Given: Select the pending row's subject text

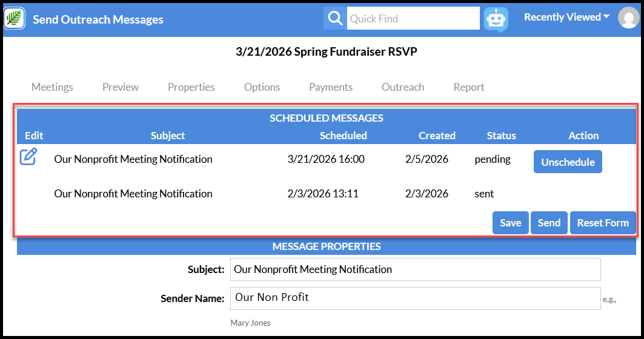Looking at the screenshot, I should pyautogui.click(x=133, y=159).
